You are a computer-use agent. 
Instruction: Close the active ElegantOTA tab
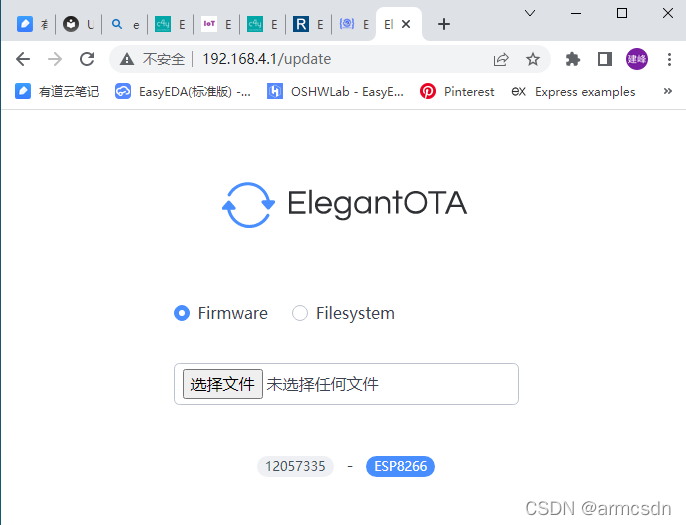(x=406, y=24)
